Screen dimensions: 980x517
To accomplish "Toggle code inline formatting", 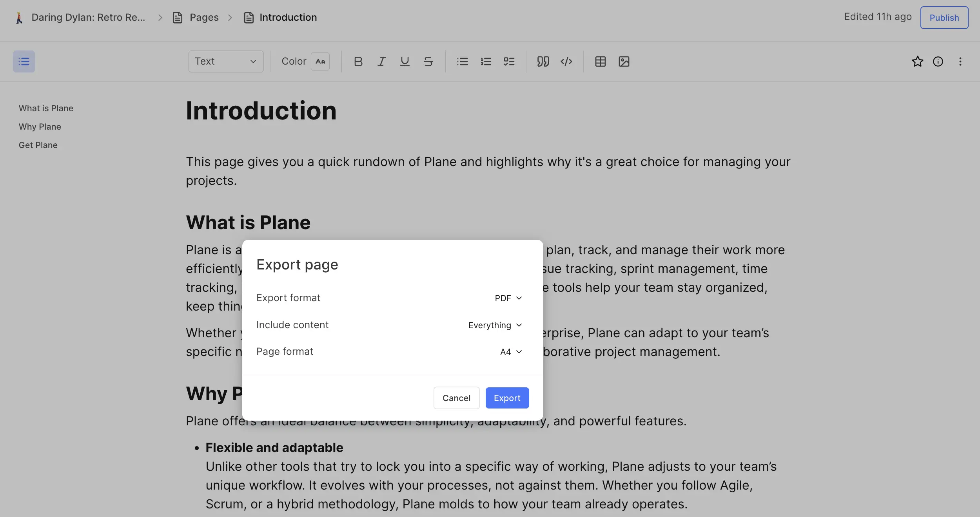I will (x=566, y=61).
